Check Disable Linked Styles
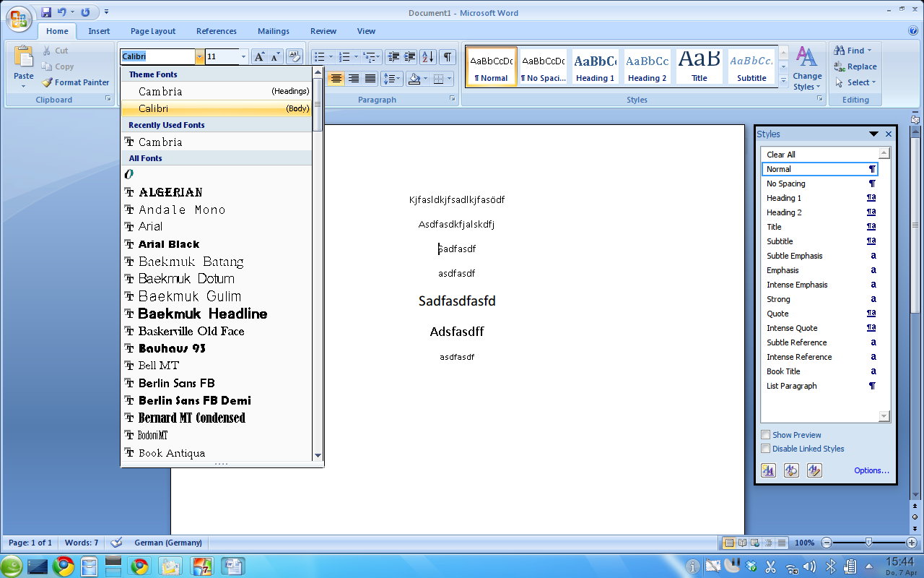Viewport: 924px width, 578px height. [766, 449]
